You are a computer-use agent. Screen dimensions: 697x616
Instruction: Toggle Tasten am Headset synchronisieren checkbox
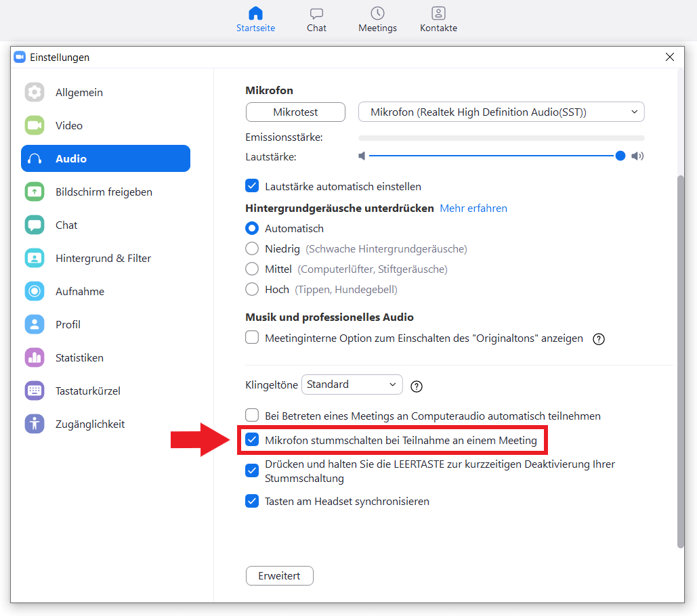point(252,501)
